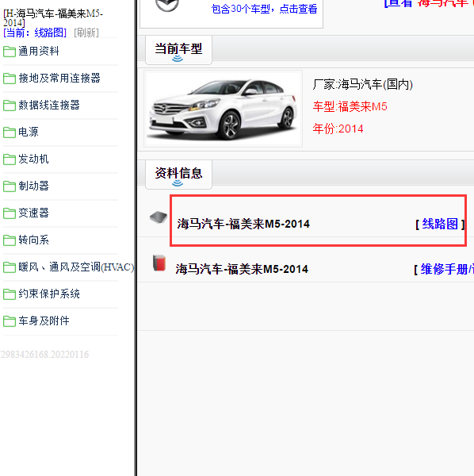The height and width of the screenshot is (476, 474).
Task: Select the 制动器 tree item
Action: click(x=33, y=186)
